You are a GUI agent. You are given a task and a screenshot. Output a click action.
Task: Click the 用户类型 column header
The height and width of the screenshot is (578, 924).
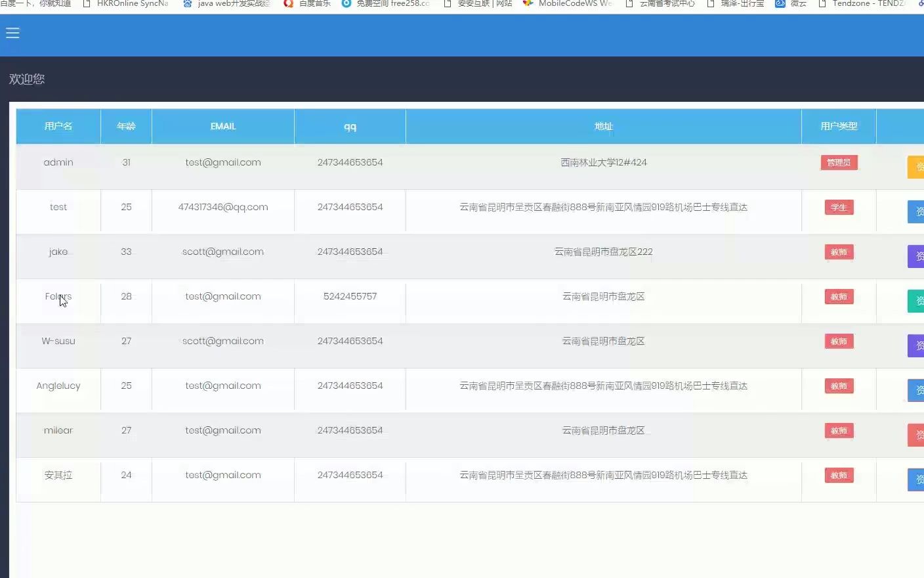pyautogui.click(x=839, y=126)
